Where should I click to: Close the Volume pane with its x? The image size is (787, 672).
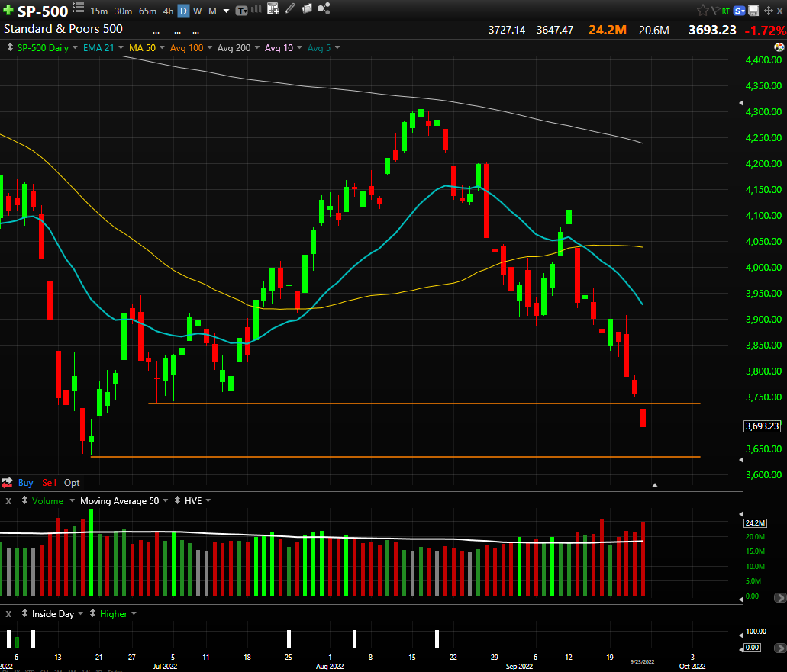[x=8, y=501]
